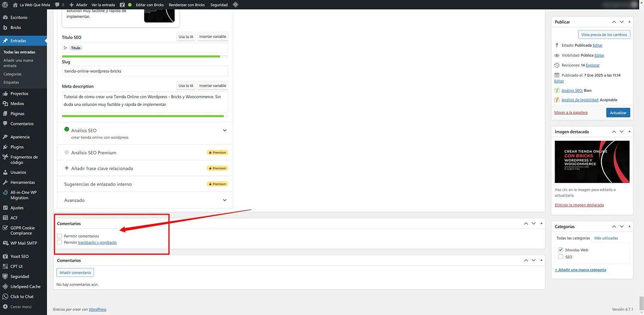644x315 pixels.
Task: Open Plugins from the sidebar
Action: click(x=17, y=147)
